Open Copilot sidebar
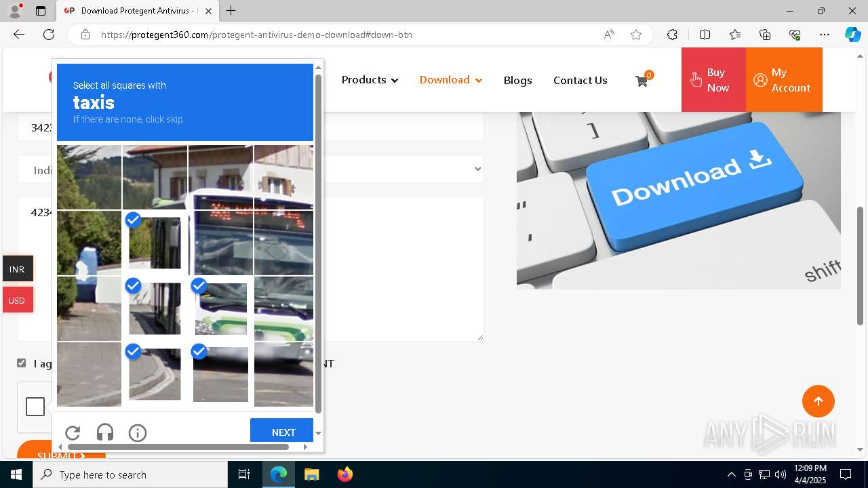The height and width of the screenshot is (488, 868). (852, 35)
